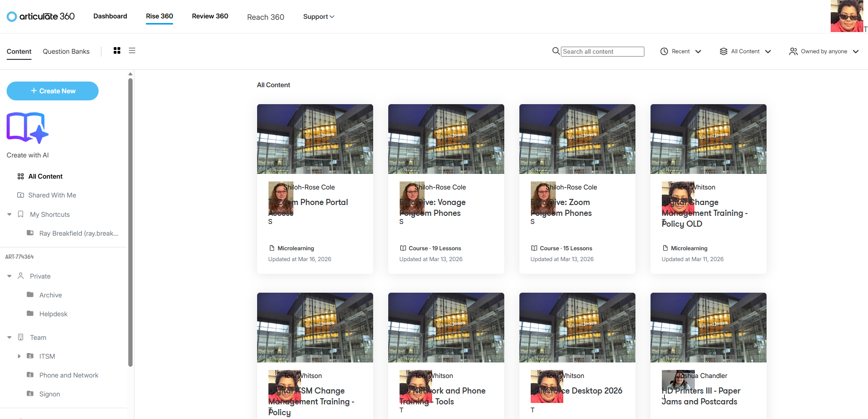Screen dimensions: 868x419
Task: Switch to list view layout
Action: click(x=132, y=50)
